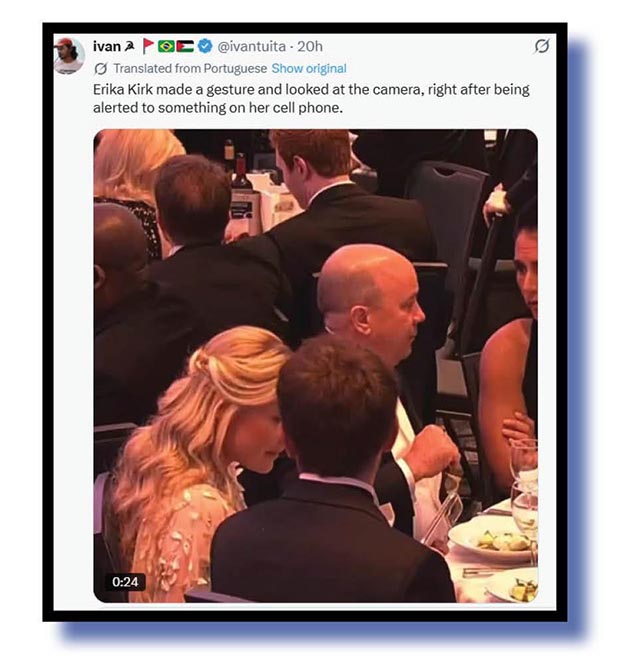Click the display name 'ivan'
This screenshot has width=624, height=664.
point(107,46)
